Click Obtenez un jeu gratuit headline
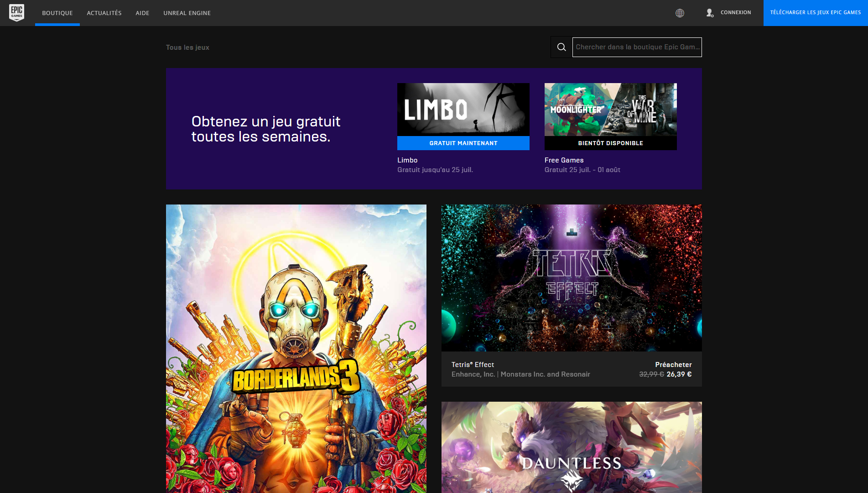Image resolution: width=868 pixels, height=493 pixels. point(266,129)
